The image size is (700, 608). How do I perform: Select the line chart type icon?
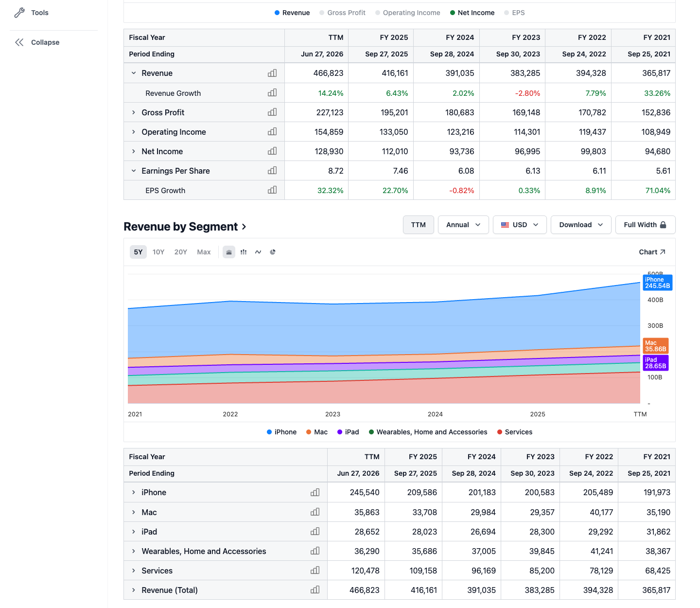(258, 252)
